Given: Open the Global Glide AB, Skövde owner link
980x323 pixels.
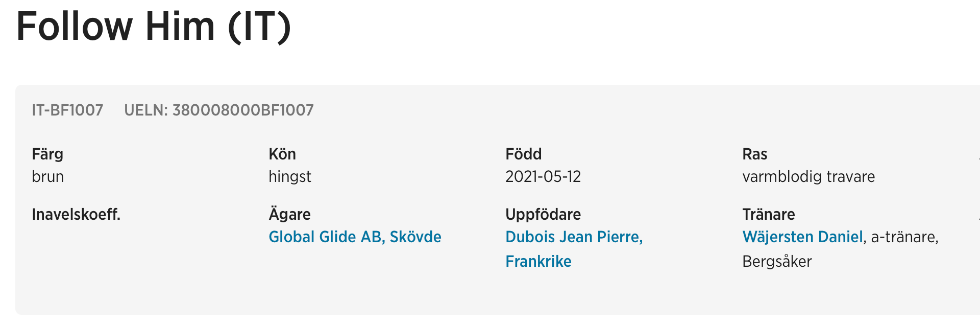Looking at the screenshot, I should click(355, 237).
